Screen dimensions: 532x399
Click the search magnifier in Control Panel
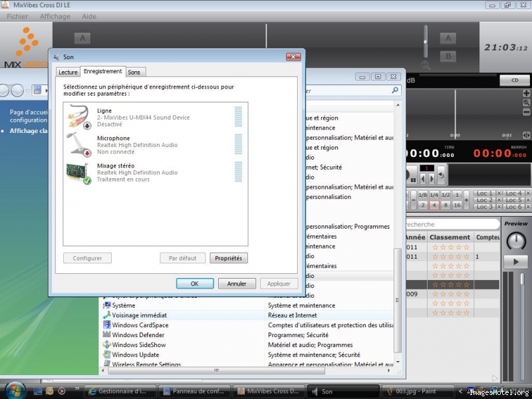395,90
